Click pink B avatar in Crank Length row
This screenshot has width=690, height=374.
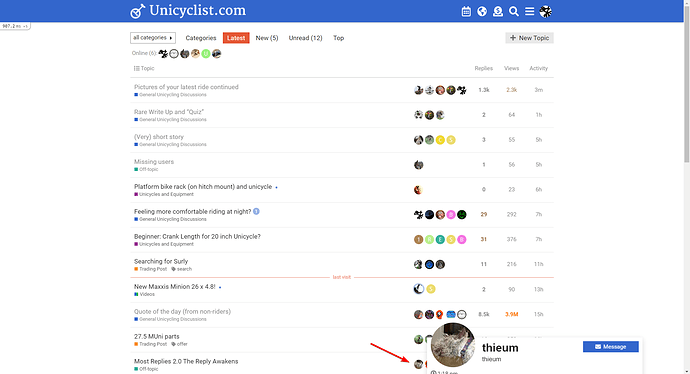[x=462, y=239]
